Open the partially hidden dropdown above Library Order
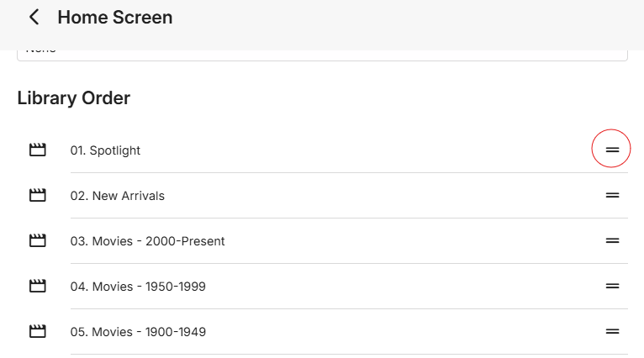 click(322, 54)
